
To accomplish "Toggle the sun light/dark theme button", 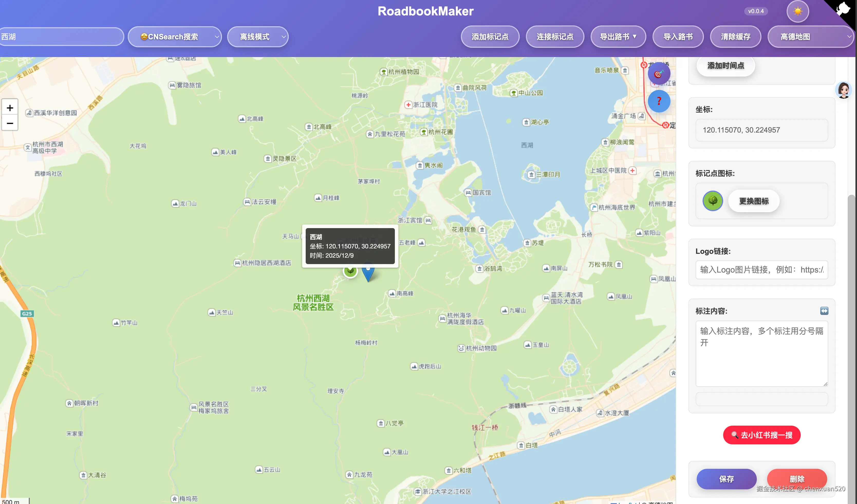I will [x=797, y=11].
